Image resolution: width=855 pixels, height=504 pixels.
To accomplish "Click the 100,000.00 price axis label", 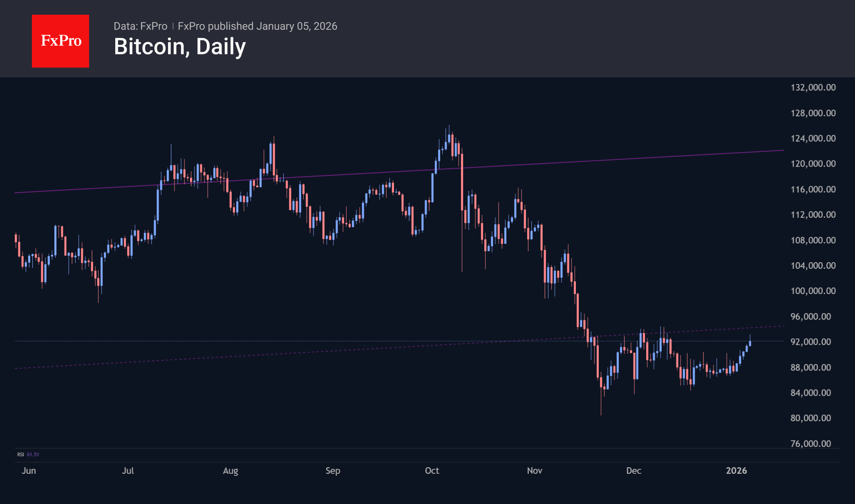I will (813, 291).
